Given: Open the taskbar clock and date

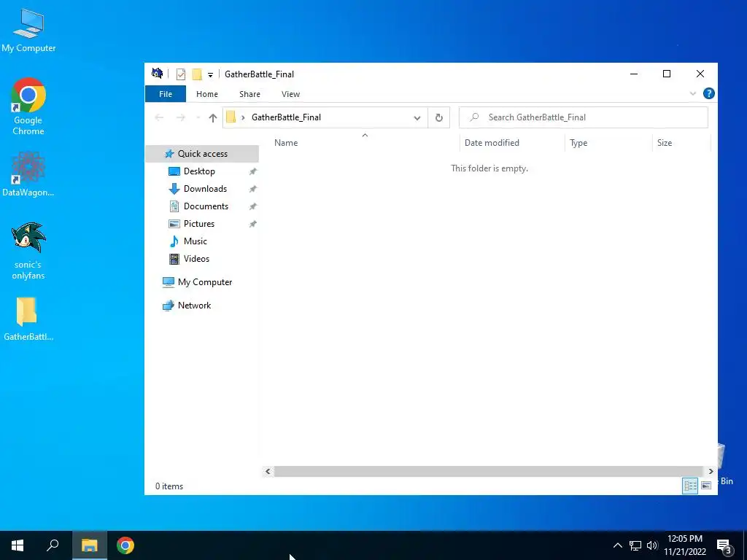Looking at the screenshot, I should click(685, 545).
